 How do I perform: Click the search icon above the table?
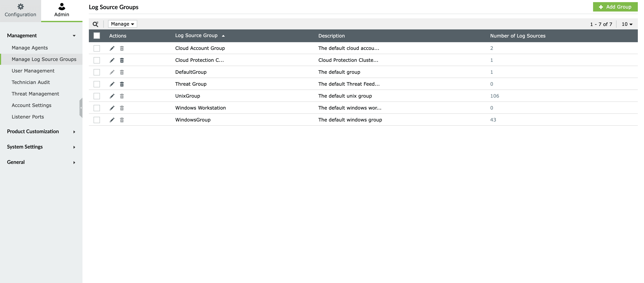pyautogui.click(x=95, y=24)
